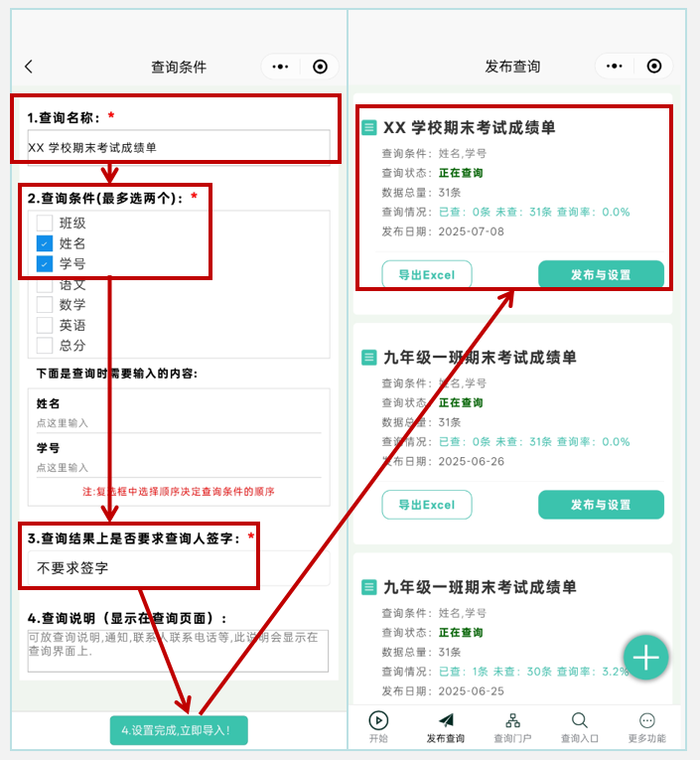Check the 语文 checkbox
This screenshot has width=700, height=760.
pyautogui.click(x=45, y=284)
